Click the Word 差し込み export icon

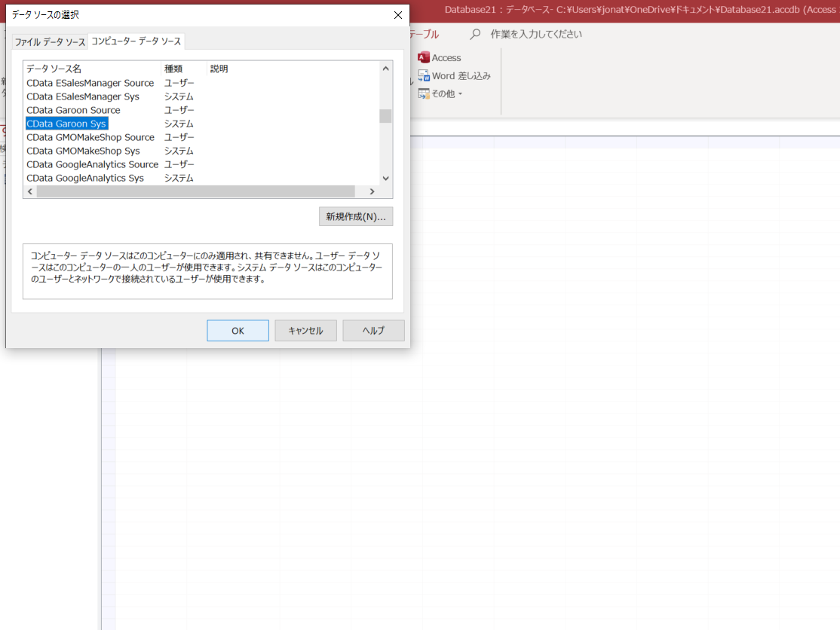pyautogui.click(x=424, y=75)
